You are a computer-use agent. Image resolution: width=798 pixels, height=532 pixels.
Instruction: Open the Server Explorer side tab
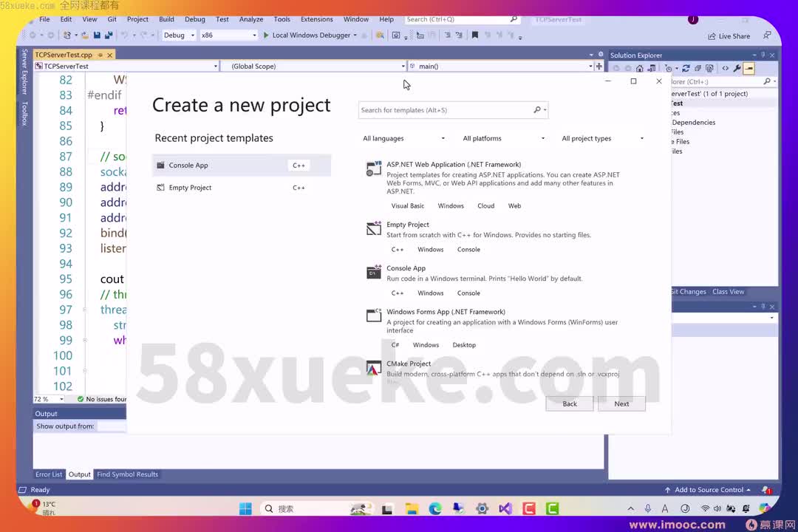point(24,71)
